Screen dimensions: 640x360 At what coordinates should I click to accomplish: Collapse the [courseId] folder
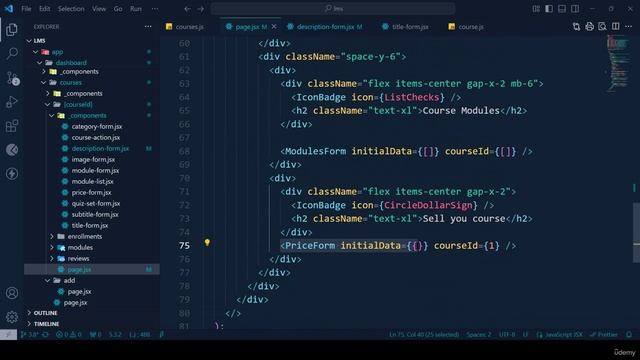[48, 104]
